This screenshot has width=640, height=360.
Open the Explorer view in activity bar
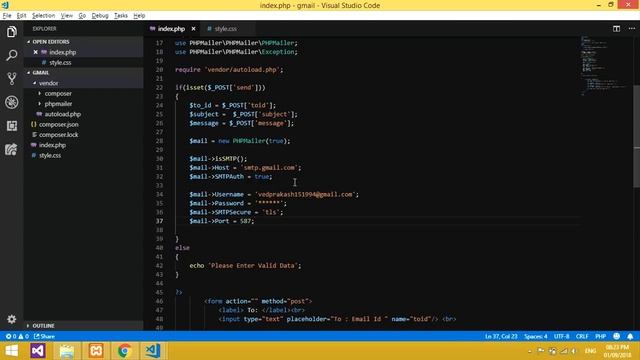coord(11,31)
